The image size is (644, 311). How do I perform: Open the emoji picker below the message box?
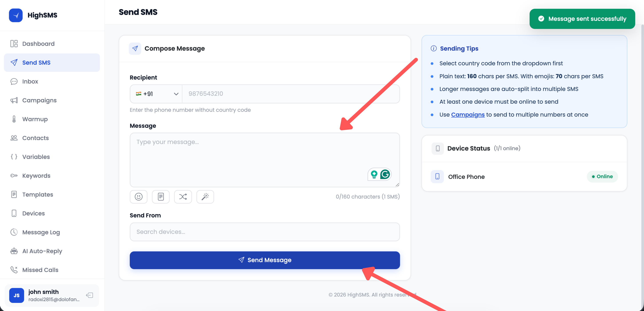click(139, 197)
